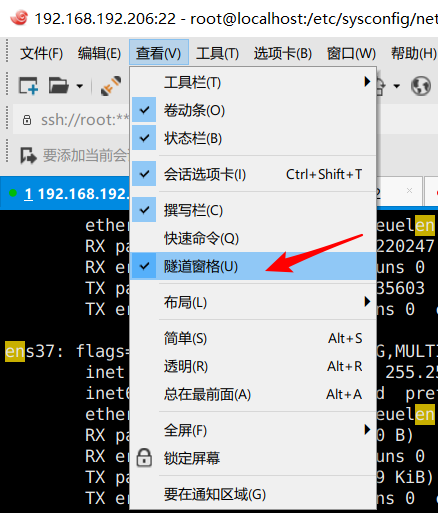The height and width of the screenshot is (513, 438).
Task: Select 要在通知区域(G) entry
Action: (x=254, y=494)
